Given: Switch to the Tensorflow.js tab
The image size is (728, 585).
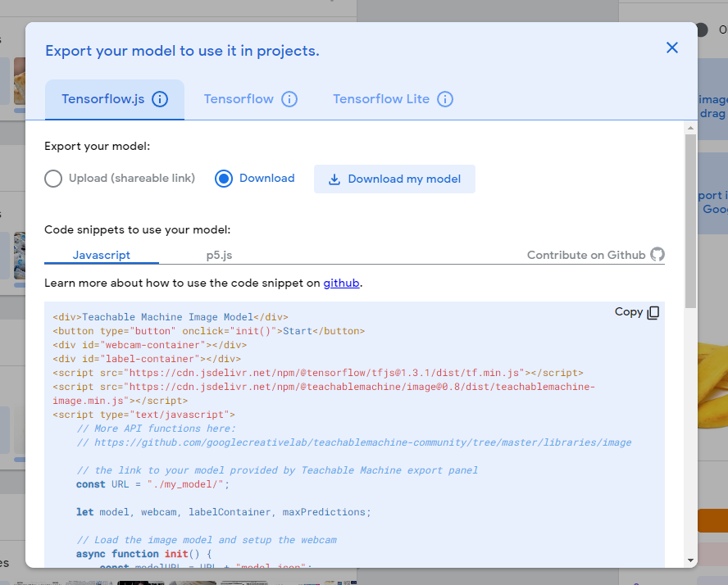Looking at the screenshot, I should 115,99.
